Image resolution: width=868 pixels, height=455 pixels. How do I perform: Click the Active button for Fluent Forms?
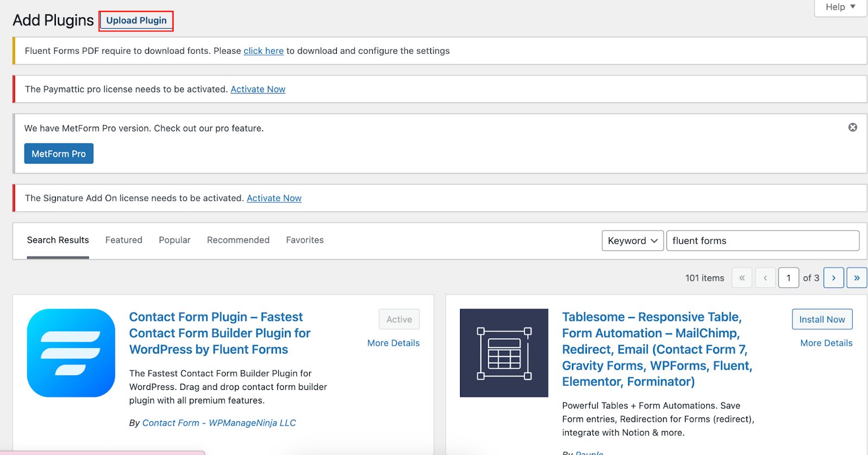[399, 319]
